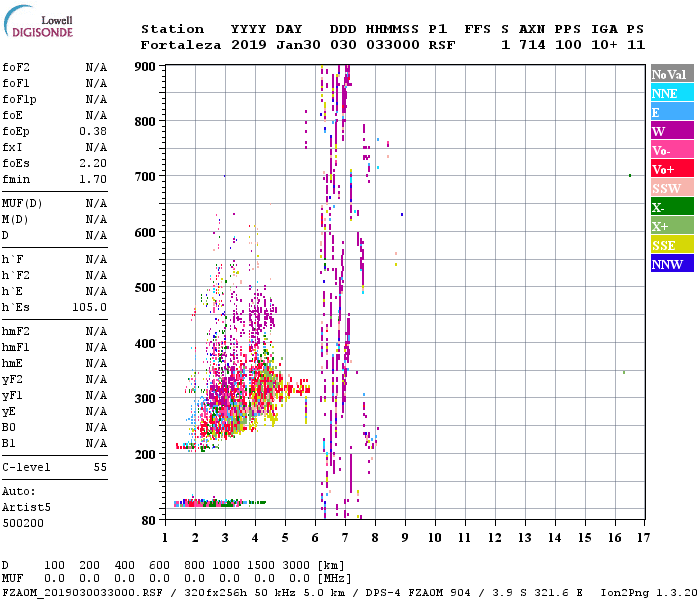Image resolution: width=700 pixels, height=600 pixels.
Task: Click the Fortaleza station name
Action: [x=181, y=45]
